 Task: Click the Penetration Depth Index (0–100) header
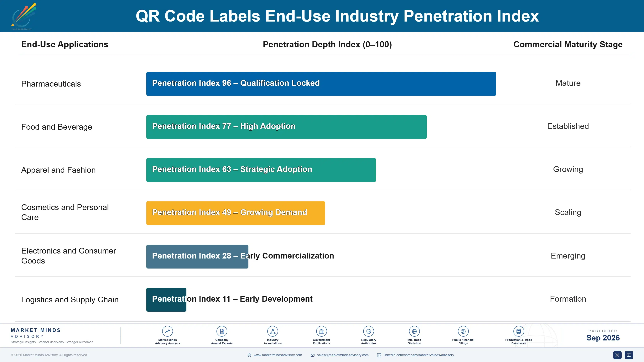[327, 44]
